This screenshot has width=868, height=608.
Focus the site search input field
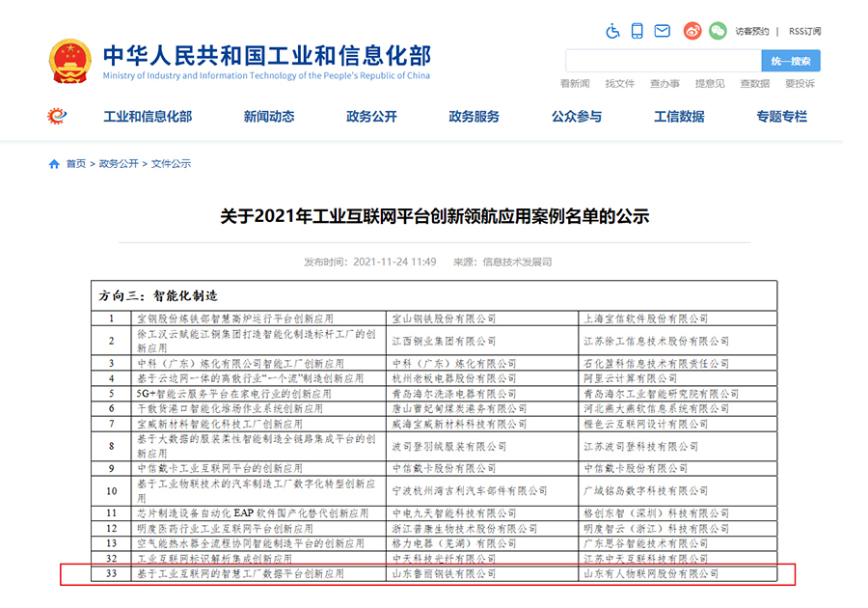664,61
